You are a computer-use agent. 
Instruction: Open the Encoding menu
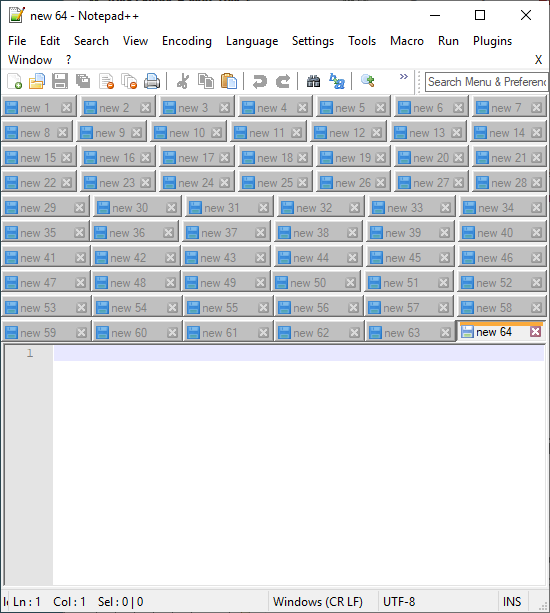pos(187,41)
